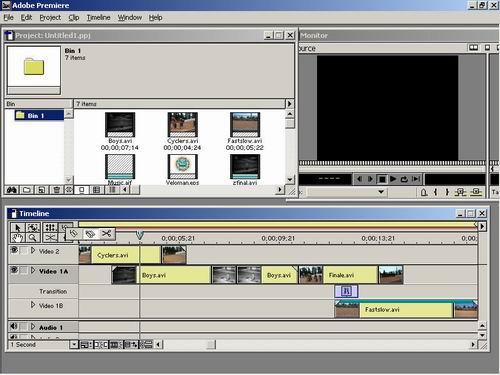Toggle the eye icon for Video 1A track

click(14, 270)
